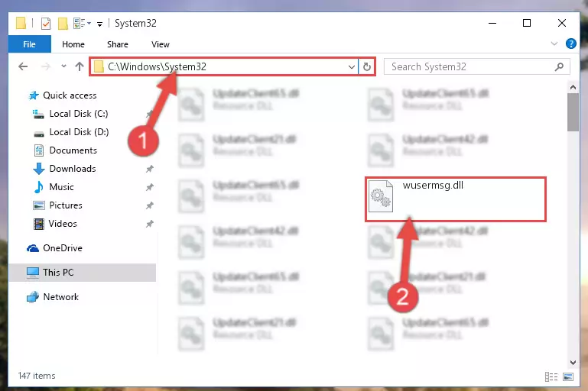Click the search magnifier icon
The image size is (588, 391).
[559, 66]
